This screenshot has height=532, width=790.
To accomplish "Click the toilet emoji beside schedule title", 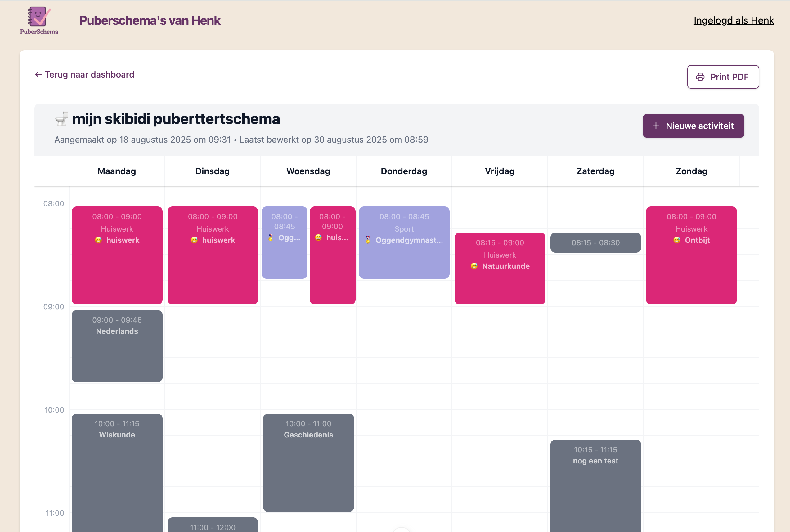I will tap(62, 119).
